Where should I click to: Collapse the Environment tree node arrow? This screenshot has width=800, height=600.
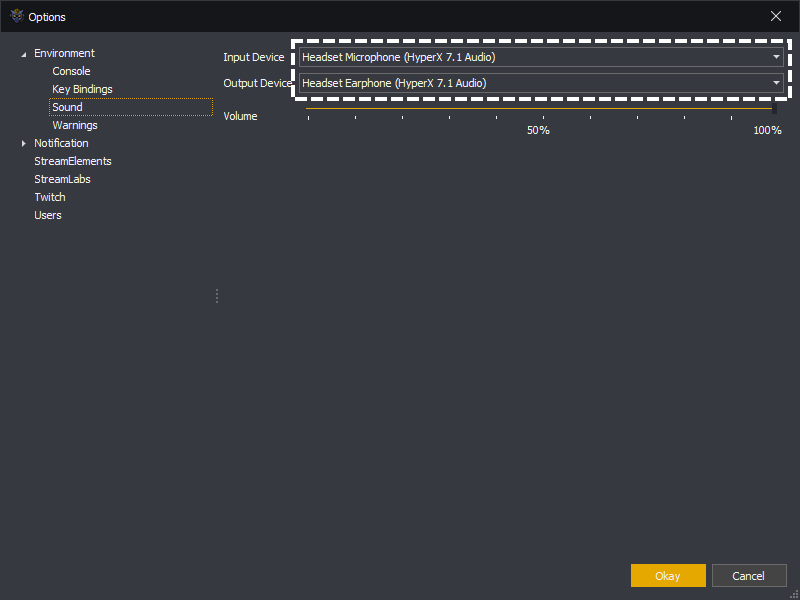point(23,54)
